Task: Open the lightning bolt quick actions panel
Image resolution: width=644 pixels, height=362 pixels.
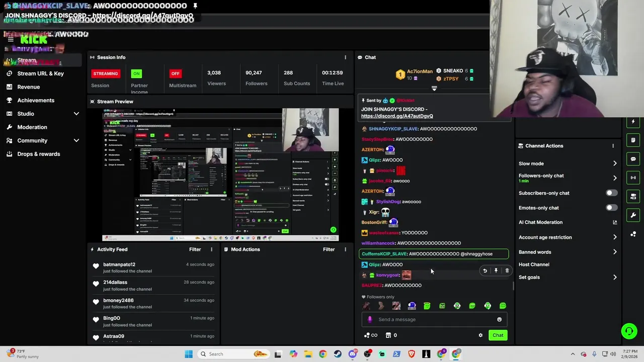Action: 633,122
